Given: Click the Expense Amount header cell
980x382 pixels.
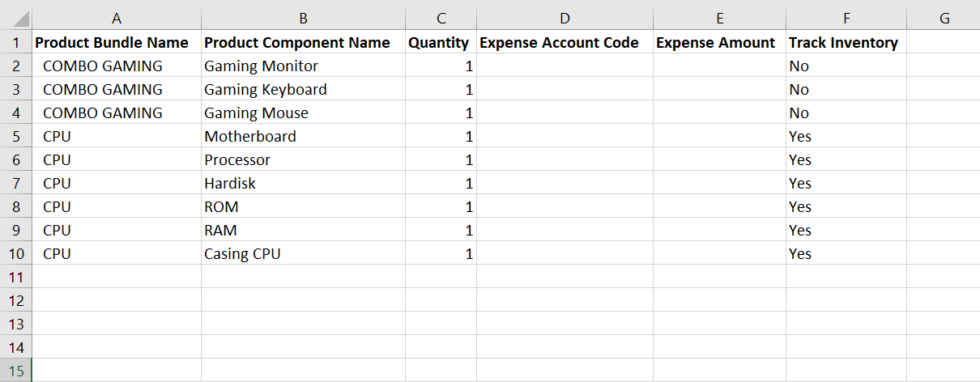Looking at the screenshot, I should (716, 43).
